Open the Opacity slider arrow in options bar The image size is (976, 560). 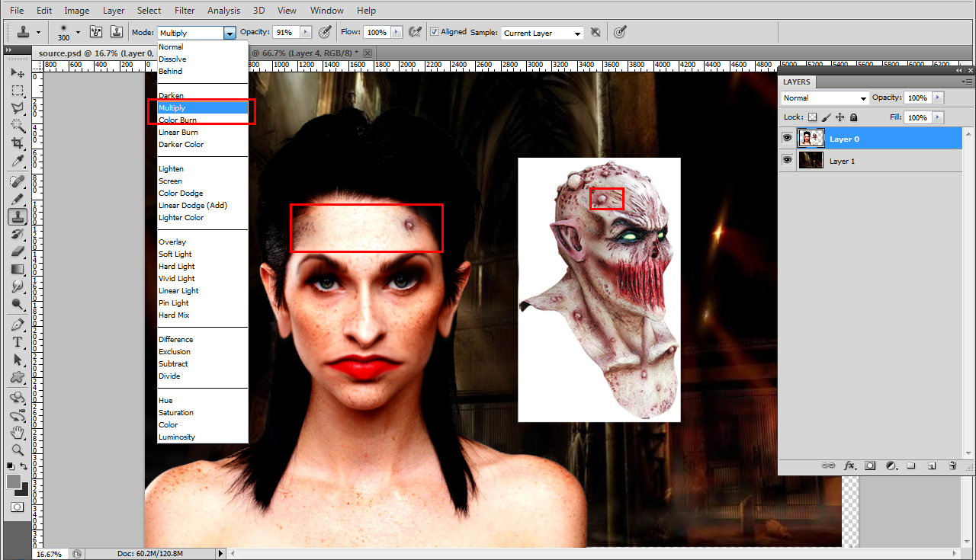(x=306, y=32)
